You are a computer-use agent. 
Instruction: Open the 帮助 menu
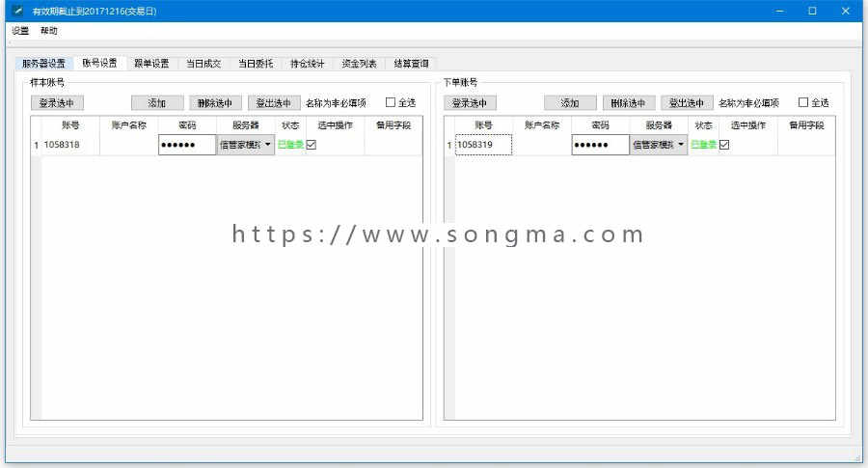(49, 31)
